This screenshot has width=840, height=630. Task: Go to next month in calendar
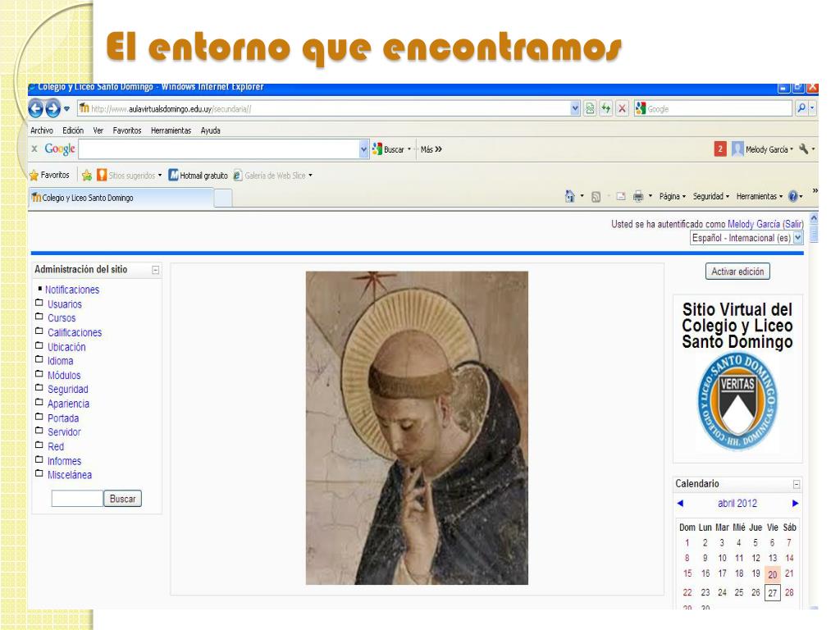coord(795,504)
